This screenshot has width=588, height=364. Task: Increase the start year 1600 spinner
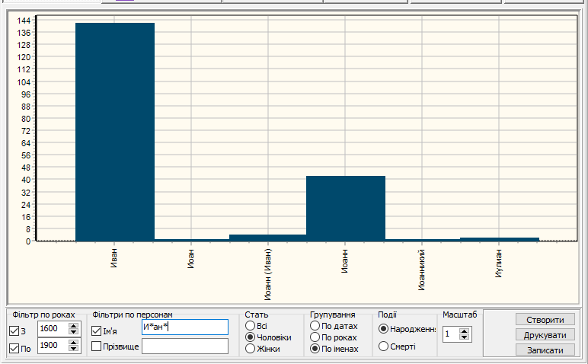(73, 326)
